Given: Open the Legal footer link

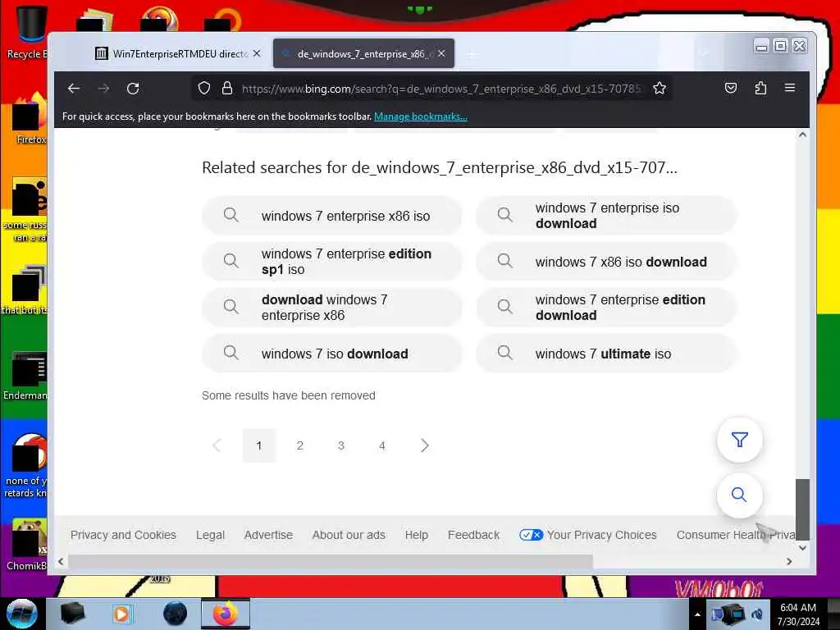Looking at the screenshot, I should point(211,535).
